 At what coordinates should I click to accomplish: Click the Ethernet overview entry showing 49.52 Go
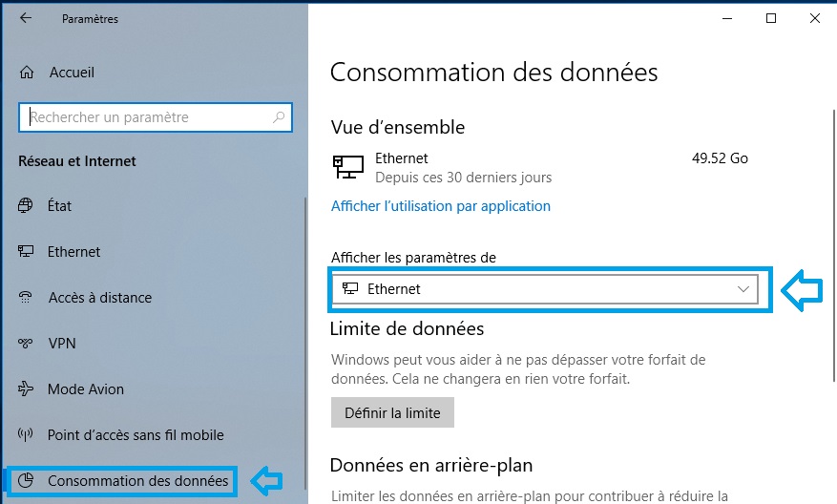pyautogui.click(x=539, y=167)
